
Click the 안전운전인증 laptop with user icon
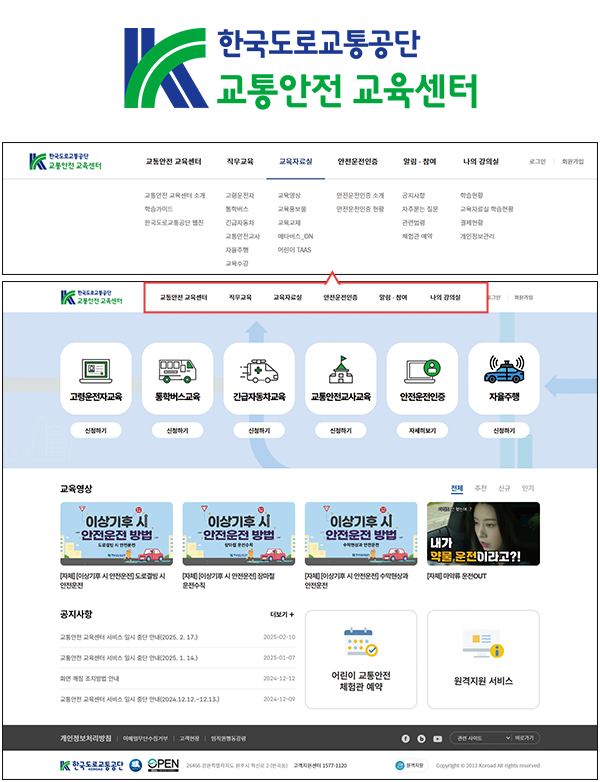[422, 371]
